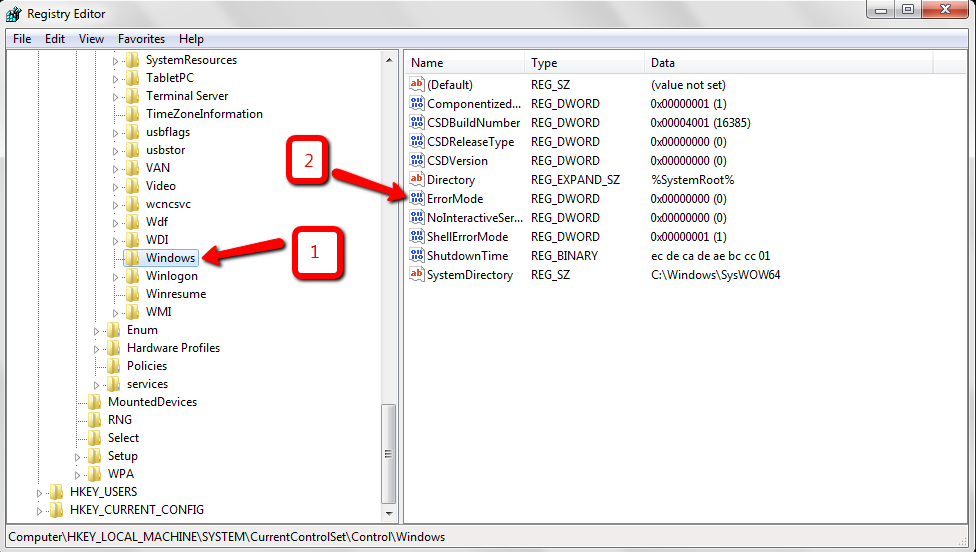
Task: Click the registry path in the status bar
Action: click(227, 536)
